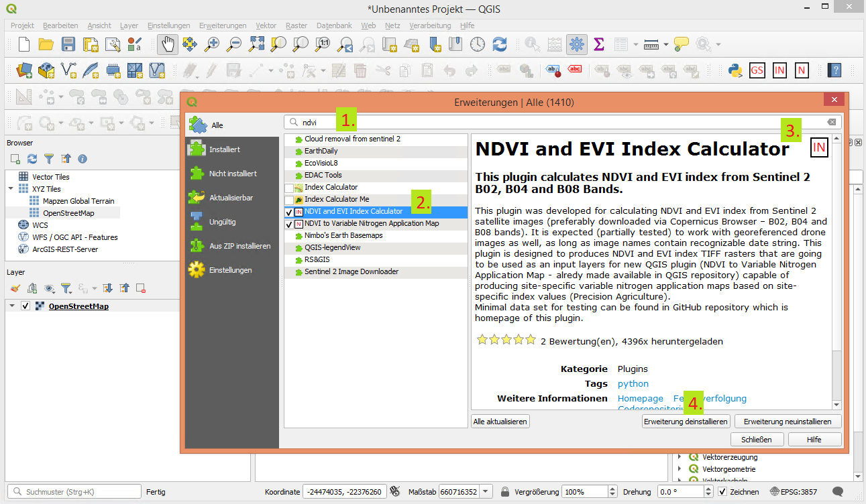The image size is (866, 504).
Task: Open the help book icon in toolbar
Action: 834,70
